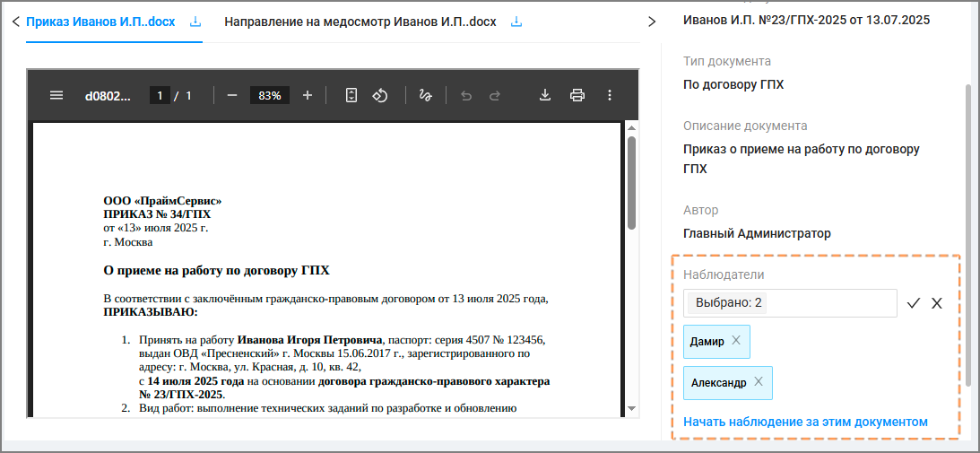Download the Направление на медосмотр file
The height and width of the screenshot is (453, 980).
[x=516, y=22]
